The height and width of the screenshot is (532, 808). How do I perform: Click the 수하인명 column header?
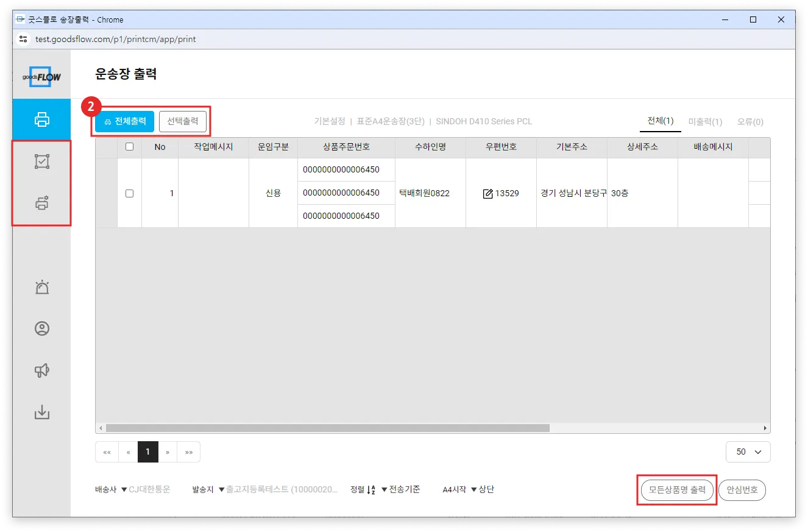430,147
